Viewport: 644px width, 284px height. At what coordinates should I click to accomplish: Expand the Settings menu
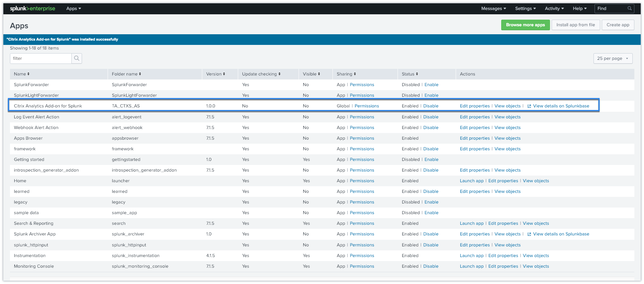(x=525, y=8)
